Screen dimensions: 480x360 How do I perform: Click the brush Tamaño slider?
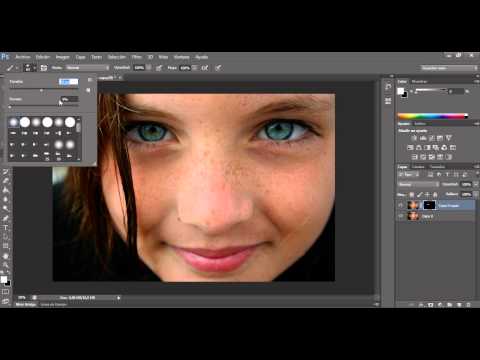click(43, 90)
